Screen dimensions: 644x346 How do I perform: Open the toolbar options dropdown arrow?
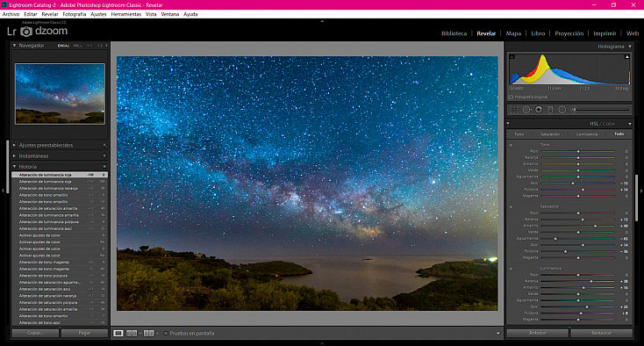pos(497,333)
